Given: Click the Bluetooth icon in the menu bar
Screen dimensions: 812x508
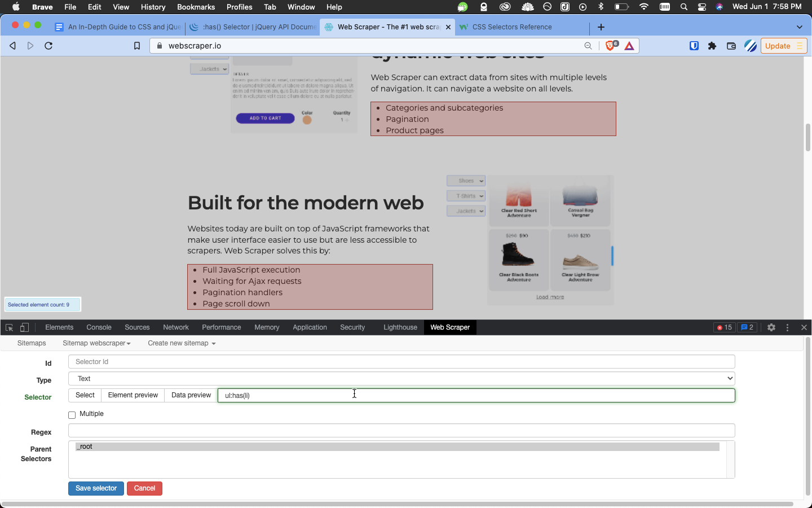Looking at the screenshot, I should 600,7.
